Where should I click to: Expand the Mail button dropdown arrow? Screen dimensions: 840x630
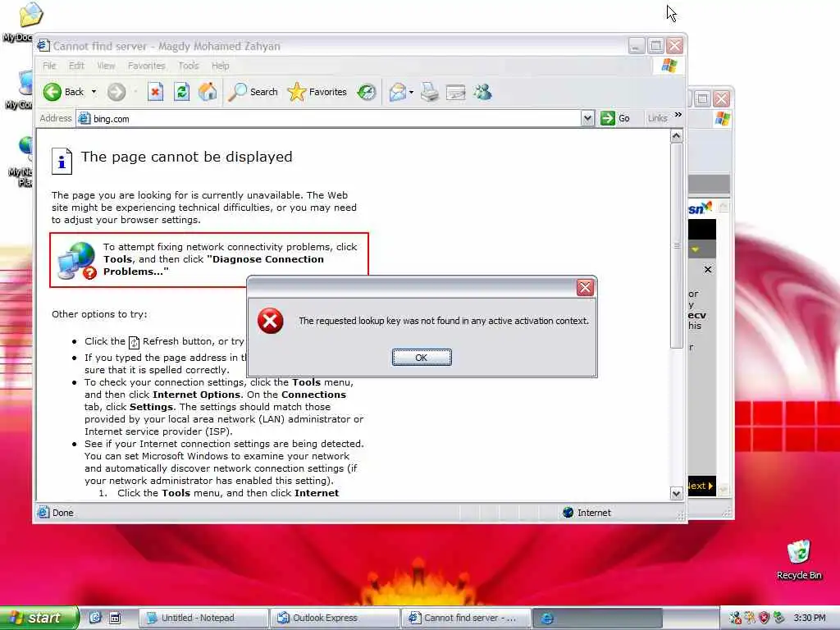click(x=411, y=92)
